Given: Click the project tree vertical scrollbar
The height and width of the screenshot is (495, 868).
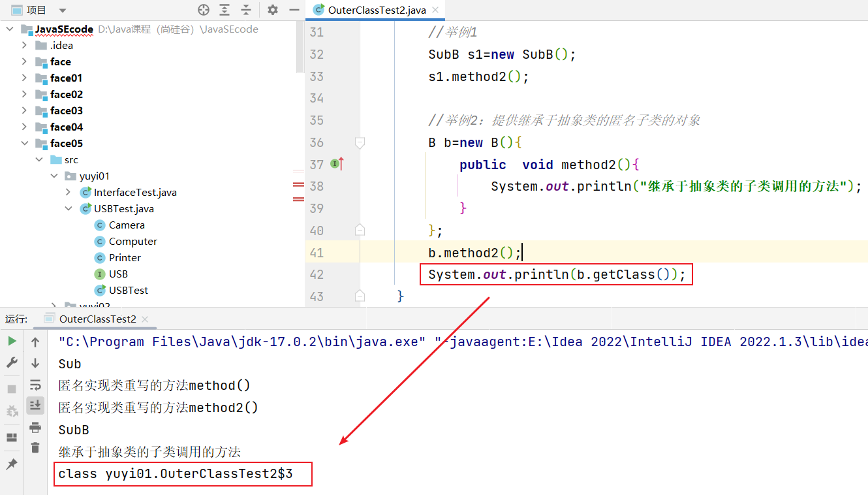Looking at the screenshot, I should pos(300,46).
